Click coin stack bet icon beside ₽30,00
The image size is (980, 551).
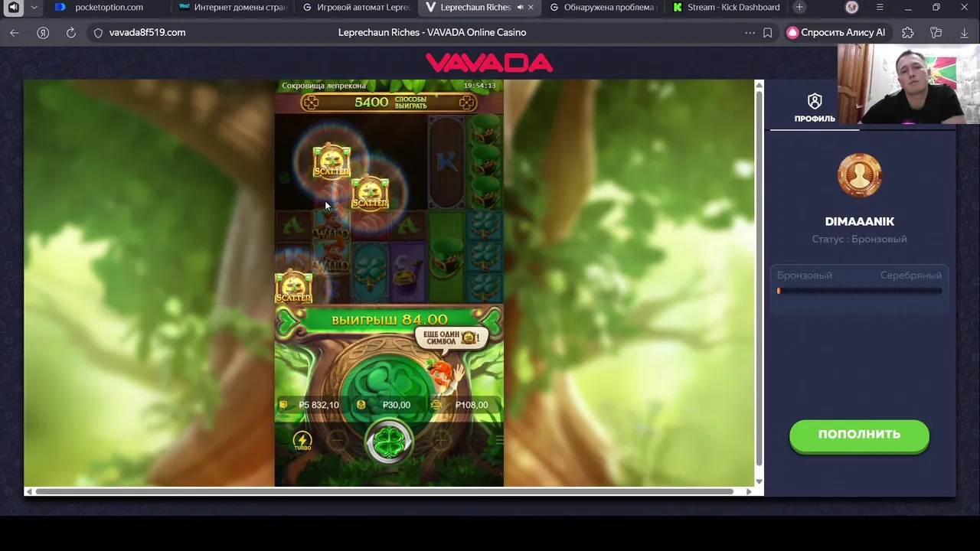pyautogui.click(x=361, y=405)
